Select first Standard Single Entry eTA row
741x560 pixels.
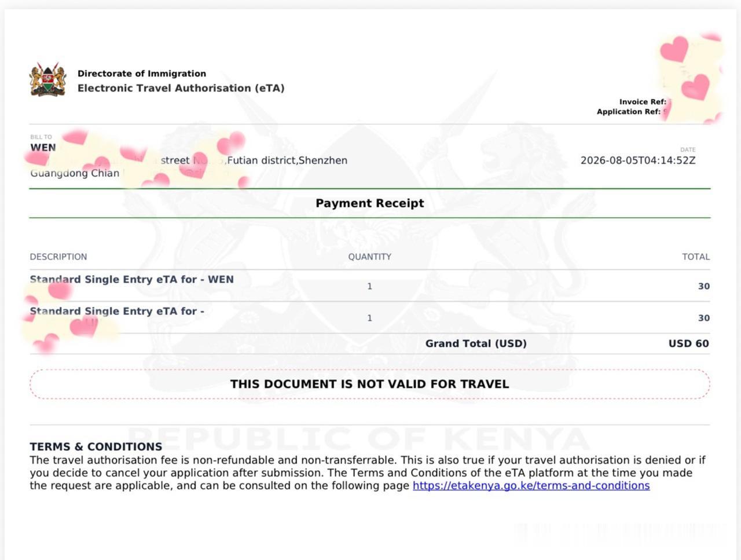pos(369,286)
